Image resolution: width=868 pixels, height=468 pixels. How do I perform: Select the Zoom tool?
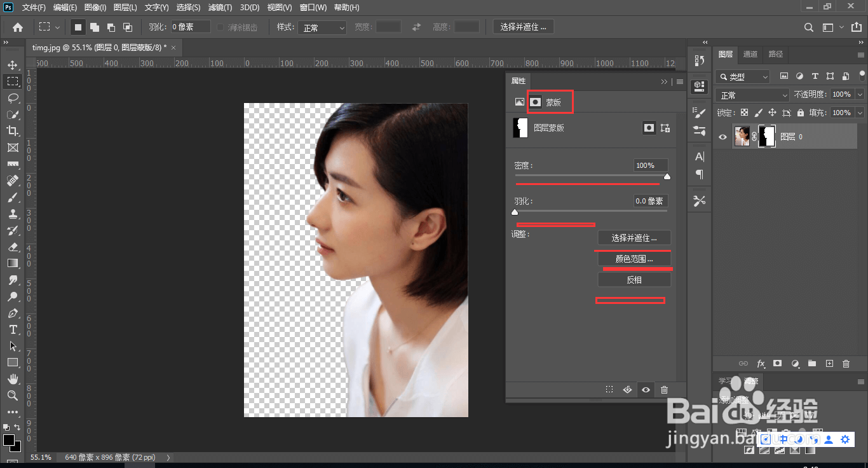coord(13,396)
